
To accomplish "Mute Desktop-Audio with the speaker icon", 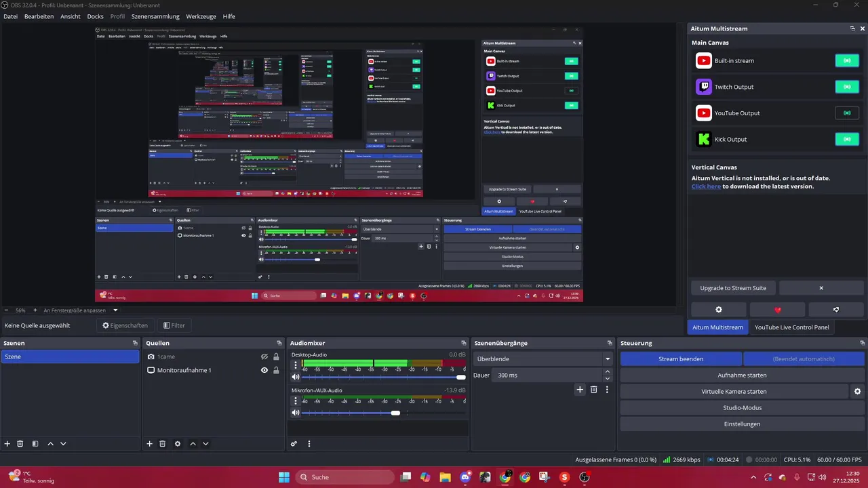I will pyautogui.click(x=296, y=377).
